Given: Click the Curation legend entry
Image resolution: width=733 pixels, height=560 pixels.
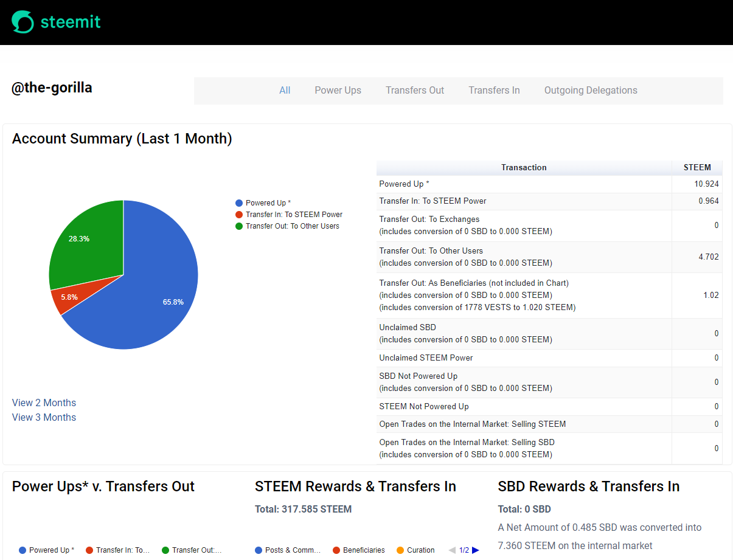Looking at the screenshot, I should (415, 550).
